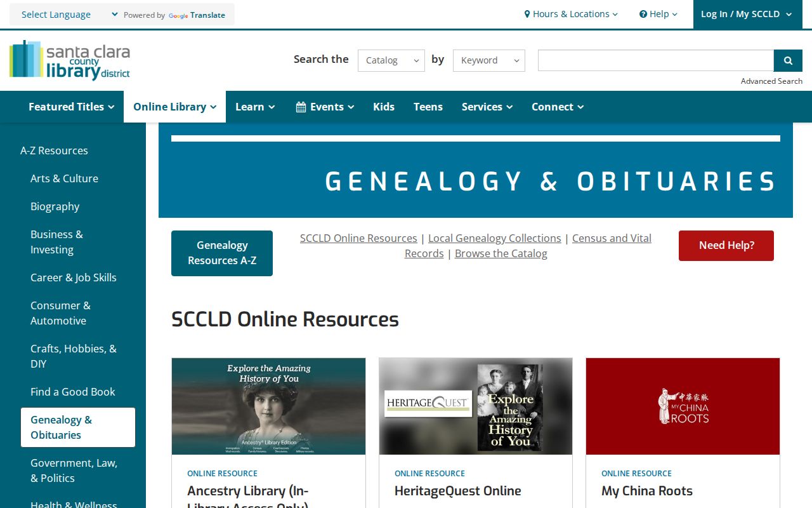The image size is (812, 508).
Task: Select A-Z Resources in sidebar
Action: click(x=54, y=150)
